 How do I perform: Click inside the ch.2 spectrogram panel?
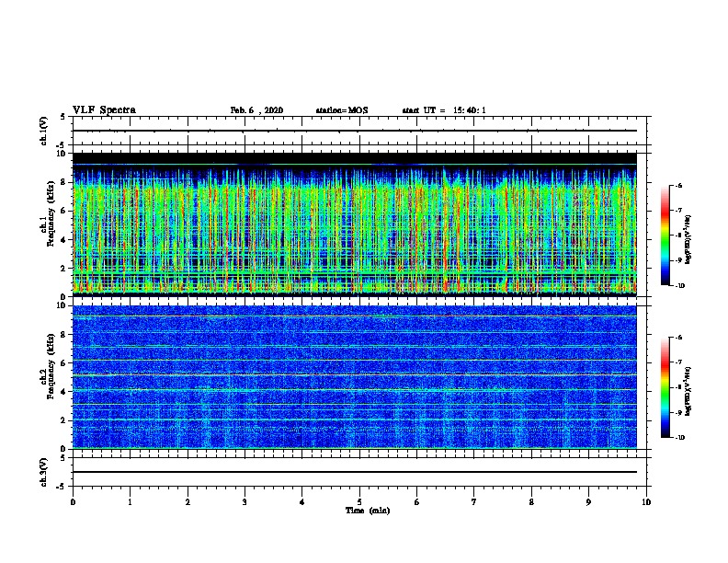point(355,377)
